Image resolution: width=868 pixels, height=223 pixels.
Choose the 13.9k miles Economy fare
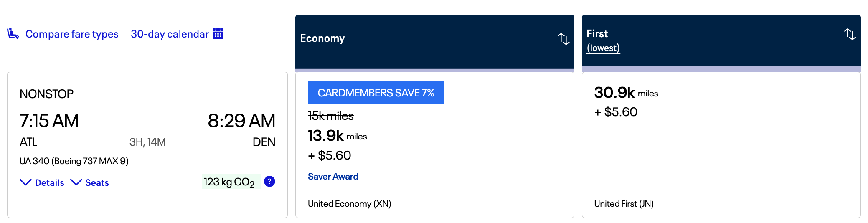tap(337, 136)
